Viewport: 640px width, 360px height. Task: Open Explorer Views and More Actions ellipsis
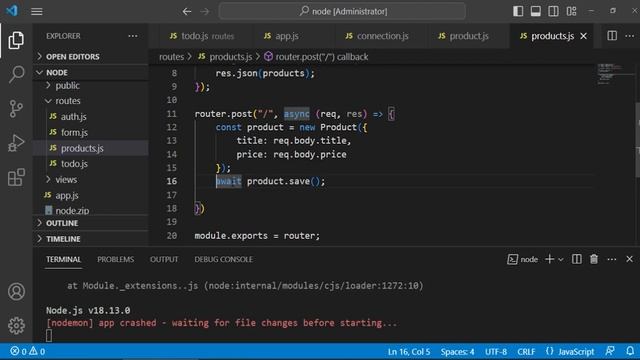pos(133,36)
